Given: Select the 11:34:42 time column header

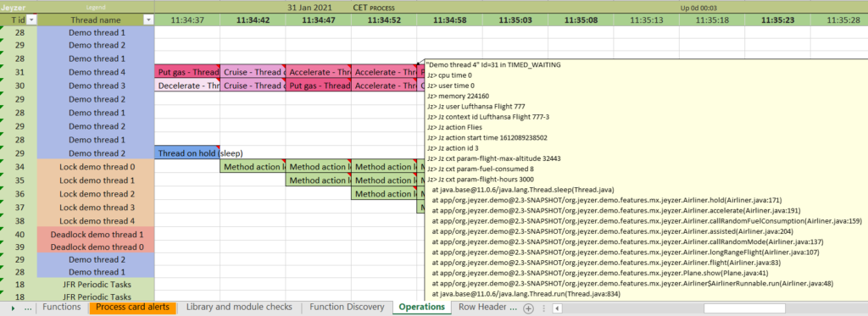Looking at the screenshot, I should [253, 20].
